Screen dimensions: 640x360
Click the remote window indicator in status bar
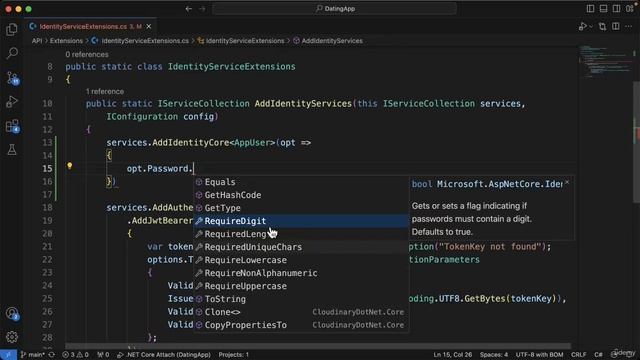(x=8, y=355)
